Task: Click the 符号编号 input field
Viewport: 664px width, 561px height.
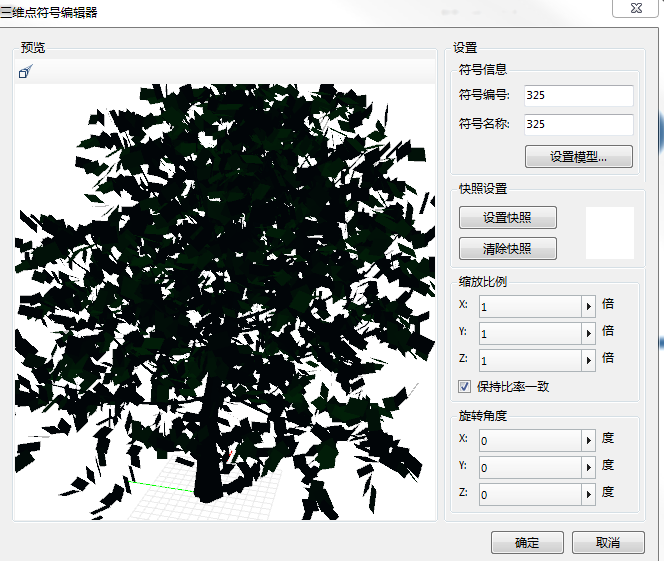Action: click(x=578, y=95)
